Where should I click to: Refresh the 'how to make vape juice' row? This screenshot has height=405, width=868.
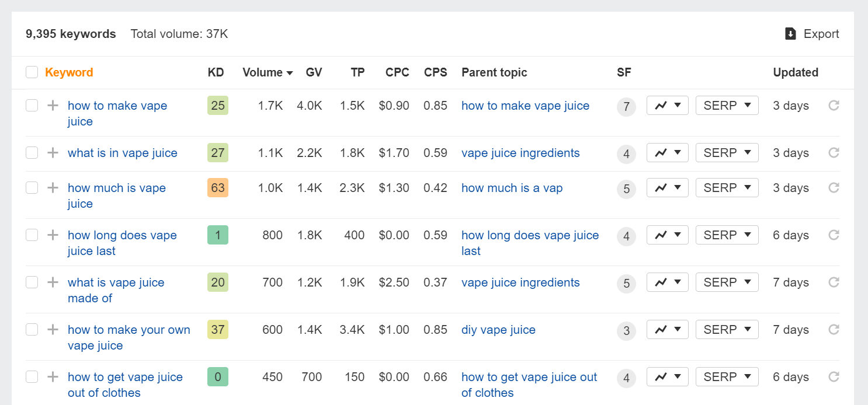coord(834,106)
